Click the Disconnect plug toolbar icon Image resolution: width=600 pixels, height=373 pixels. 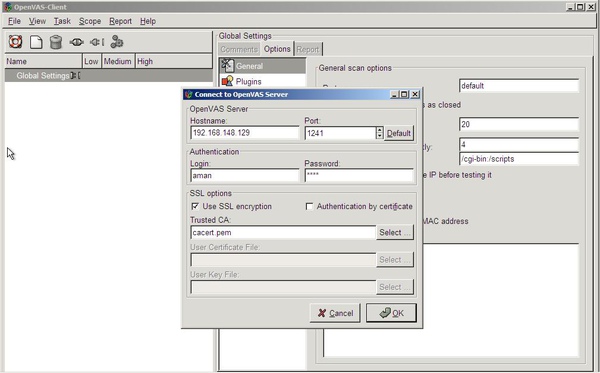point(97,42)
